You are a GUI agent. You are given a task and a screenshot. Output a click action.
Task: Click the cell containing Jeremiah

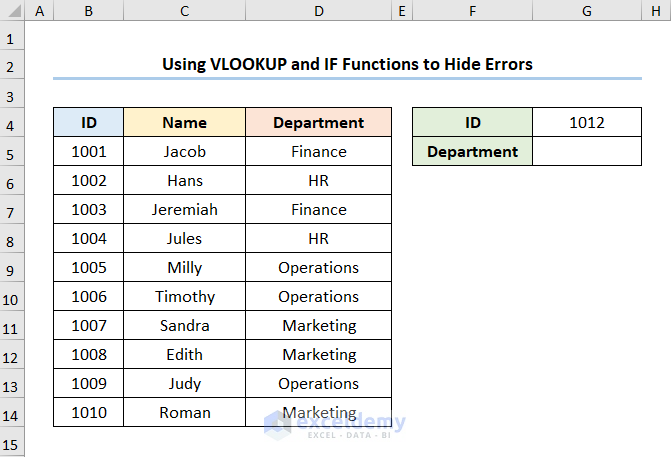(x=184, y=210)
